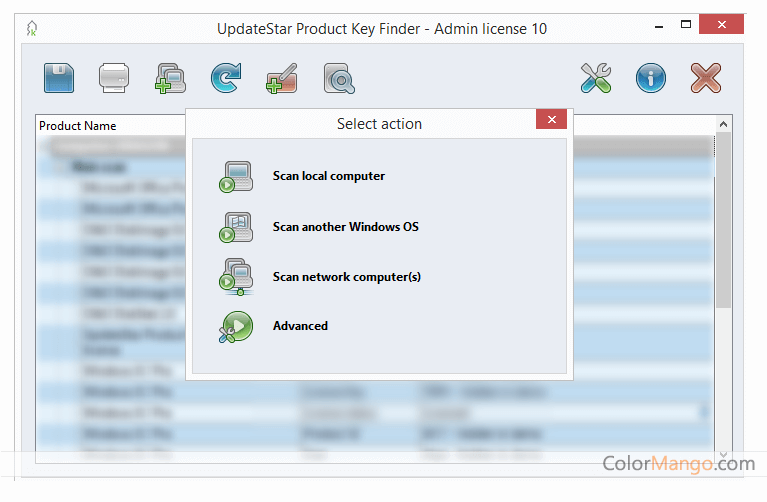Click the add and edit key icon
767x502 pixels.
pyautogui.click(x=282, y=77)
